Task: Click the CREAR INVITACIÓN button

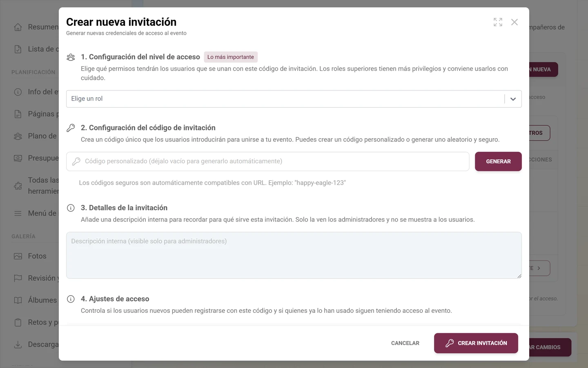Action: pyautogui.click(x=476, y=343)
